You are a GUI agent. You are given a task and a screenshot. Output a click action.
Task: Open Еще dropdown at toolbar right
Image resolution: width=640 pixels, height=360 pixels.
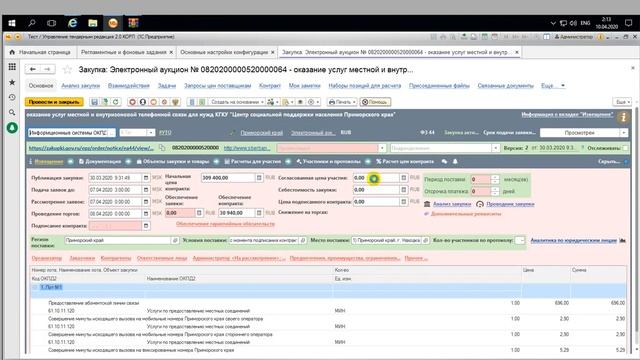coord(623,102)
